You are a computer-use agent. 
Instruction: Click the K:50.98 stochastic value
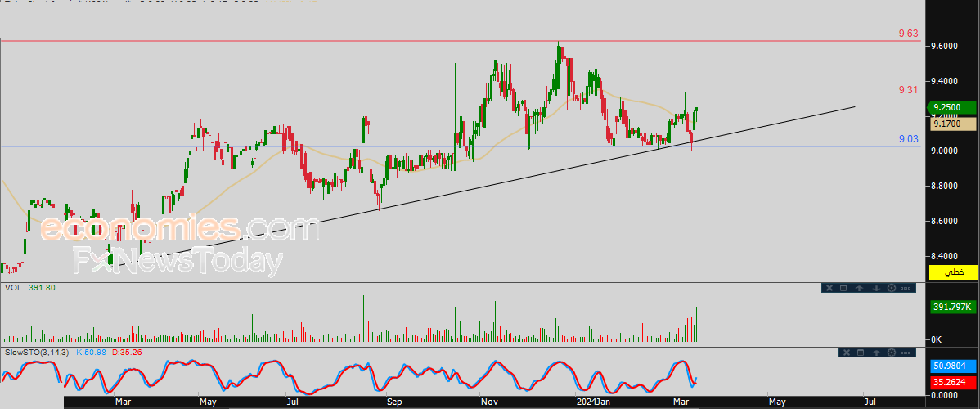coord(91,352)
